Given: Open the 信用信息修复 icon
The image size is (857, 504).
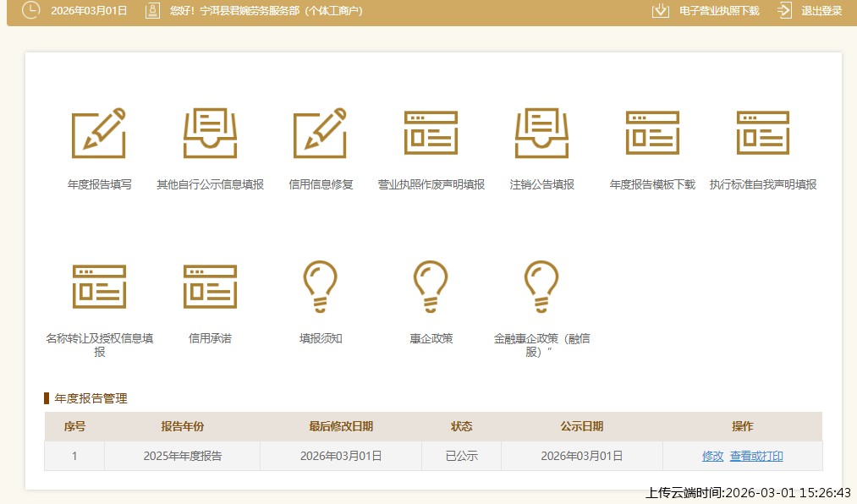Looking at the screenshot, I should [321, 134].
